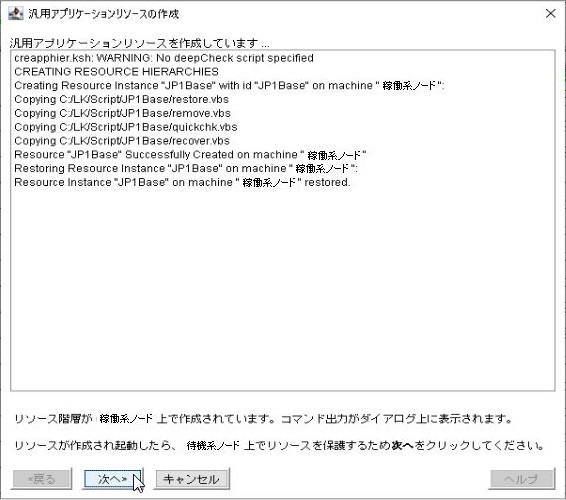Click the final "restored." log line
The image size is (566, 500).
point(182,182)
